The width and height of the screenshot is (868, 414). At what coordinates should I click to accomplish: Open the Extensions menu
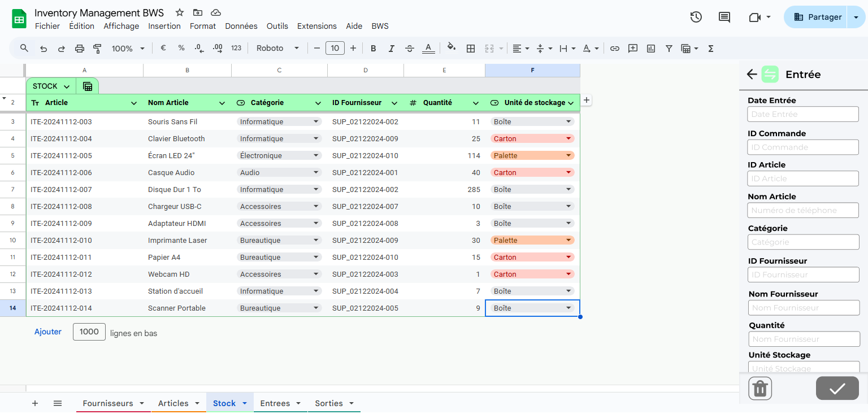click(317, 26)
